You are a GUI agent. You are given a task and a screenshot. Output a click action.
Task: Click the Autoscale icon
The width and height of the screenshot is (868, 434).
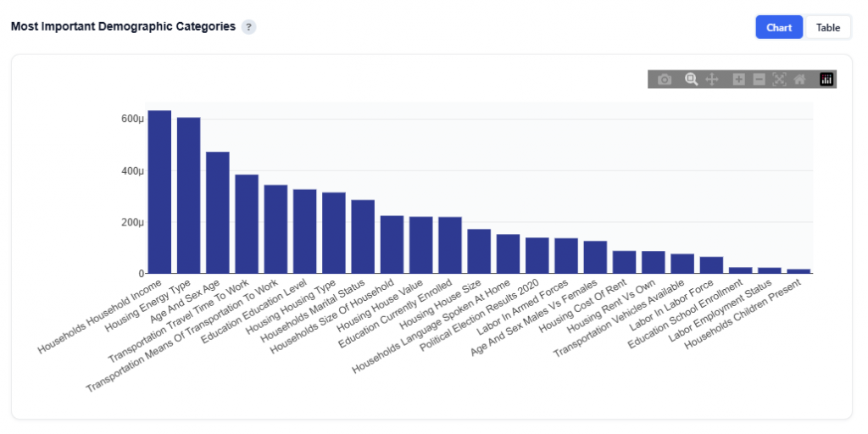click(x=779, y=80)
